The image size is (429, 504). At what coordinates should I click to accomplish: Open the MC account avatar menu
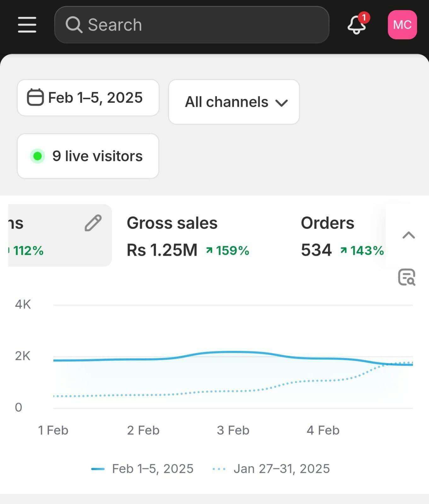coord(402,25)
